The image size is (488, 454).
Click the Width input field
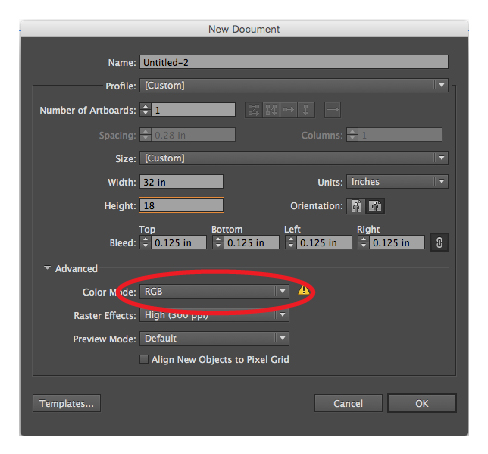tap(181, 182)
